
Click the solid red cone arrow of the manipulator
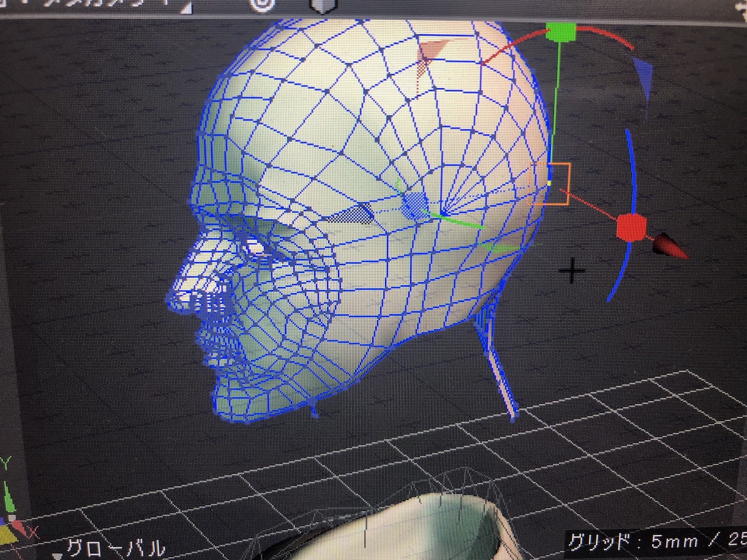670,245
